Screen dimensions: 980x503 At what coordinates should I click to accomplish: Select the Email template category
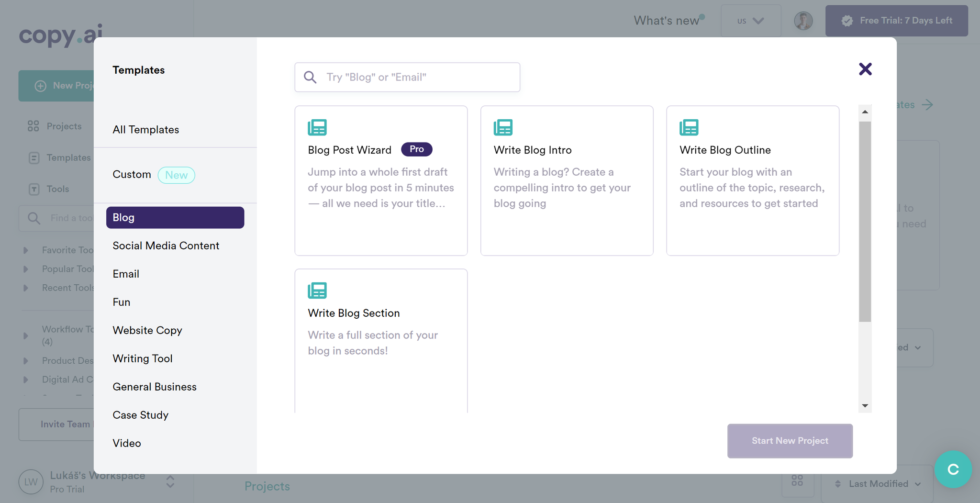(x=126, y=274)
